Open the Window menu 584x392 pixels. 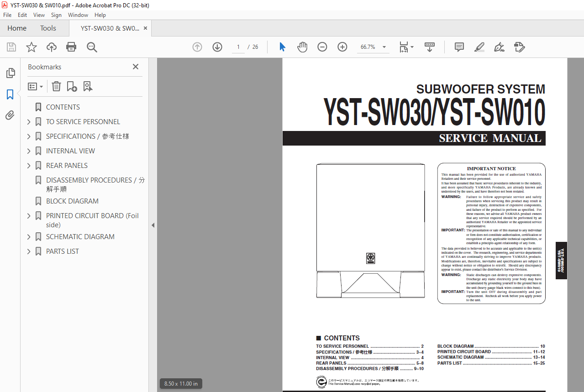click(78, 15)
